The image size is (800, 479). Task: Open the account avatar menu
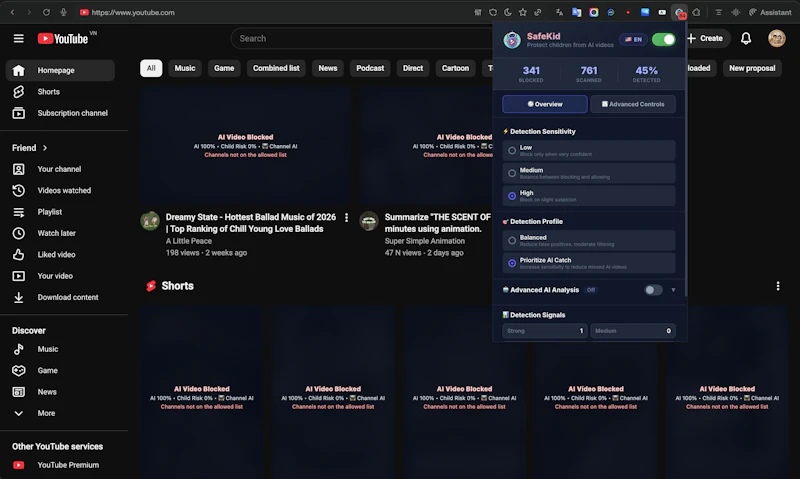(x=777, y=38)
